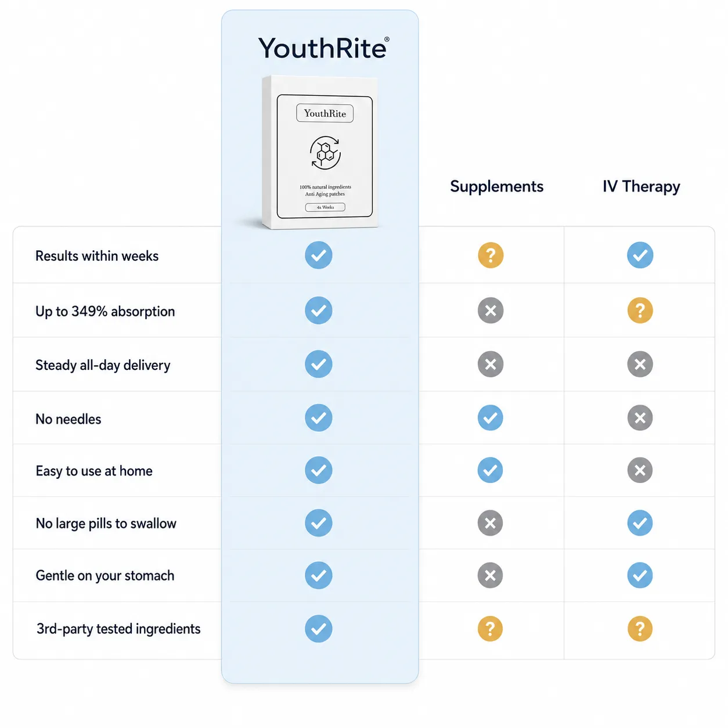Image resolution: width=728 pixels, height=728 pixels.
Task: Click Supplements checkmark for Easy to use at home
Action: 491,470
